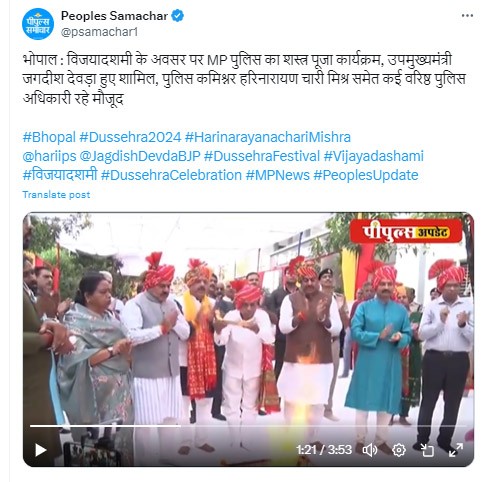Open the #Bhopal hashtag
Image resolution: width=485 pixels, height=482 pixels.
pyautogui.click(x=49, y=137)
